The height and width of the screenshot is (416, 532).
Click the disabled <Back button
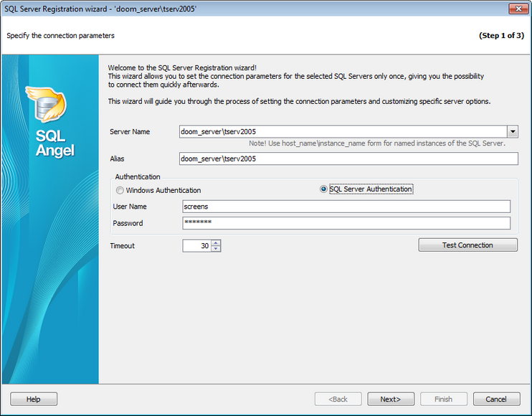pyautogui.click(x=338, y=399)
